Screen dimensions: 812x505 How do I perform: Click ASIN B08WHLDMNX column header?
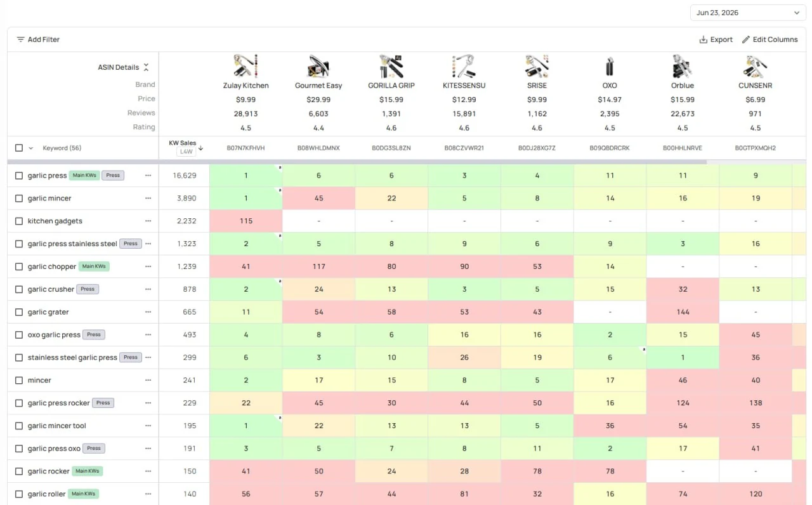318,148
